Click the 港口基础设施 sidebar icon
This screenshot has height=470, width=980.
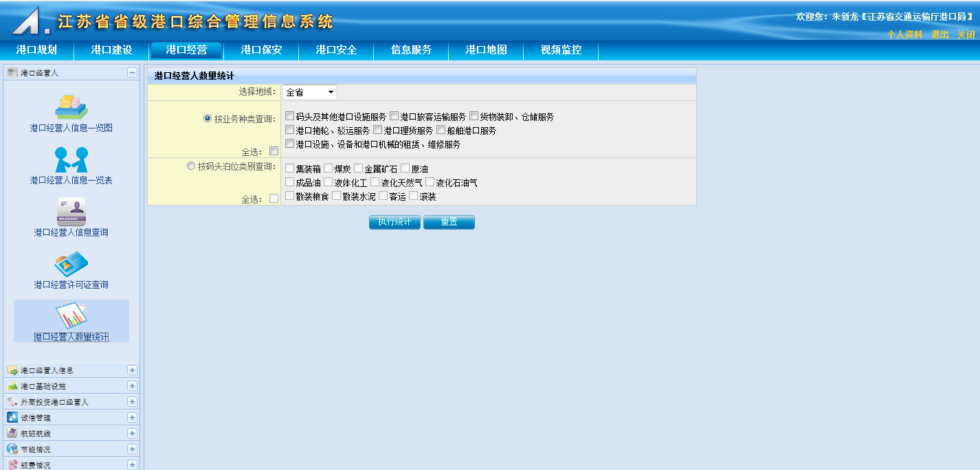click(12, 385)
